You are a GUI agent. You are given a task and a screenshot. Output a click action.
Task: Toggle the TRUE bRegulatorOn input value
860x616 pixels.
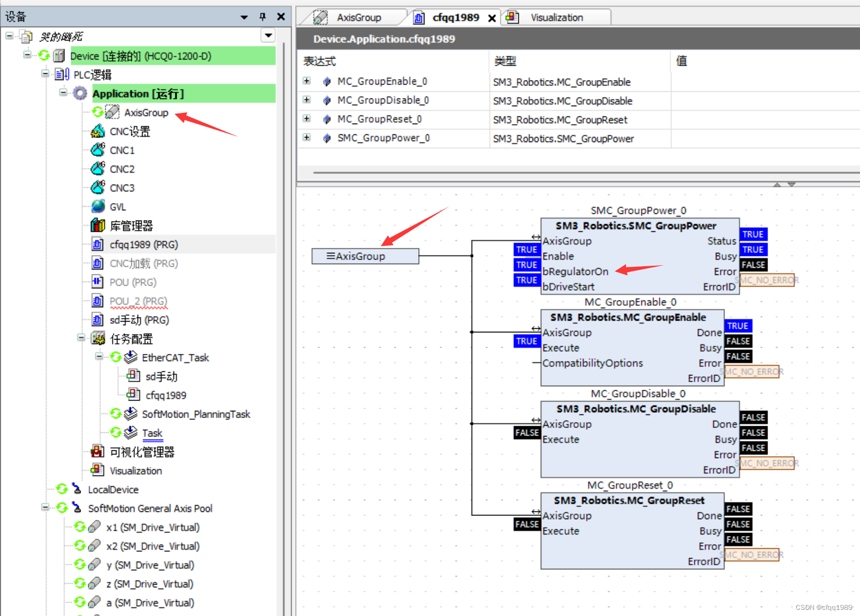pos(526,265)
